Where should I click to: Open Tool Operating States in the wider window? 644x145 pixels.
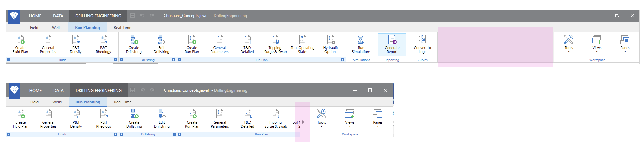click(303, 44)
